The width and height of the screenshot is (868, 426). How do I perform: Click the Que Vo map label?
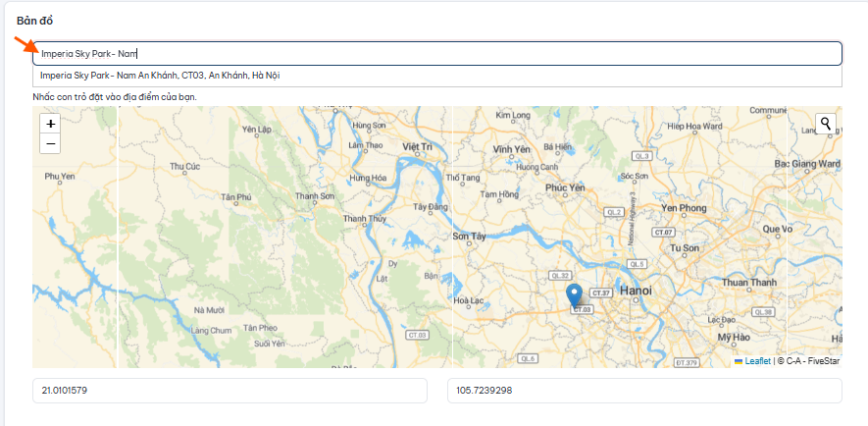point(777,229)
